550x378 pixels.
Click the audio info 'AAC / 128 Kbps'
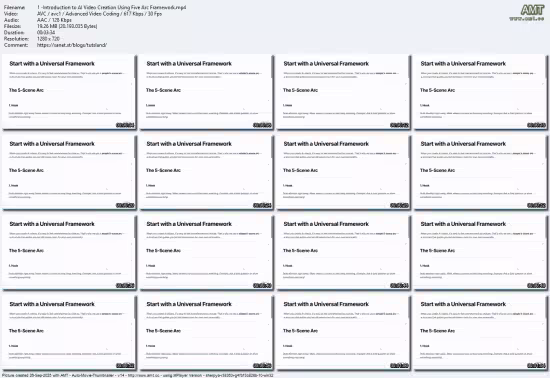tap(54, 20)
